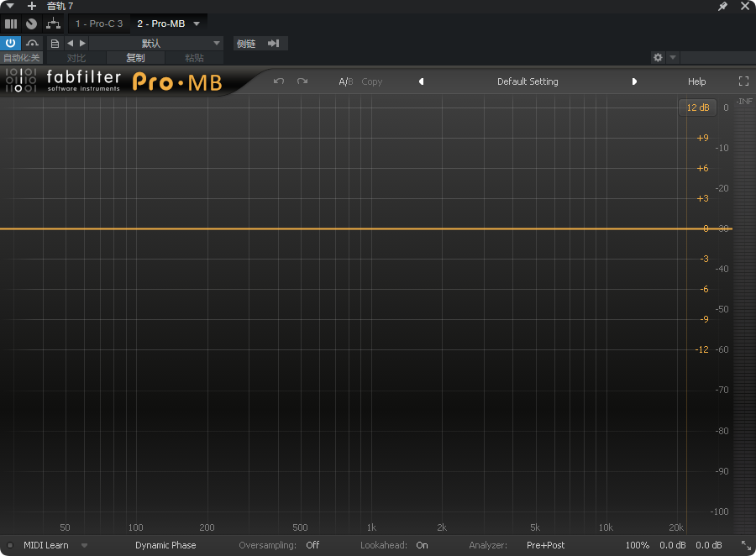Open the 12 dB display range selector

point(698,108)
